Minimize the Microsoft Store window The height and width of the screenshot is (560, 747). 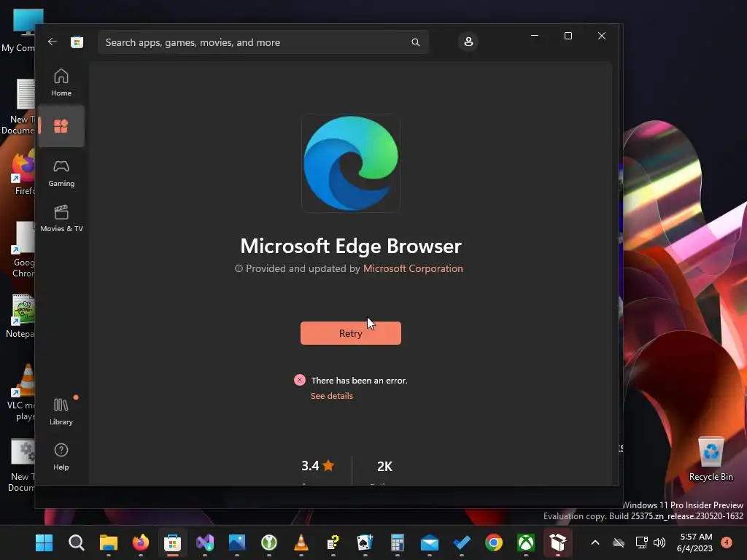tap(535, 36)
